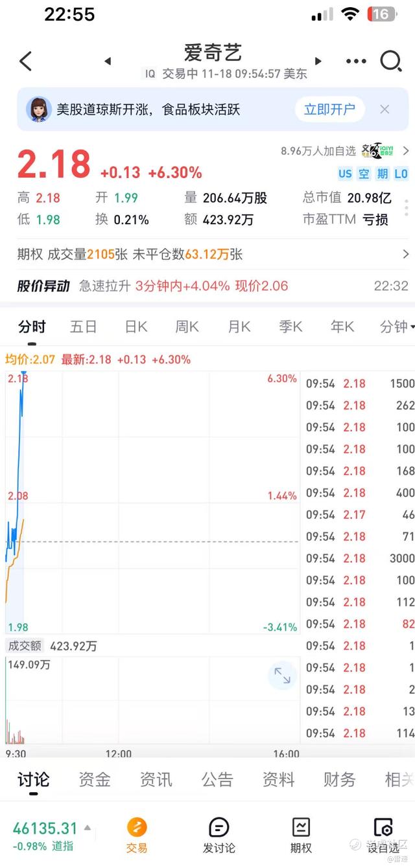Open the 股价异动 price alert row
This screenshot has height=868, width=415.
point(207,286)
